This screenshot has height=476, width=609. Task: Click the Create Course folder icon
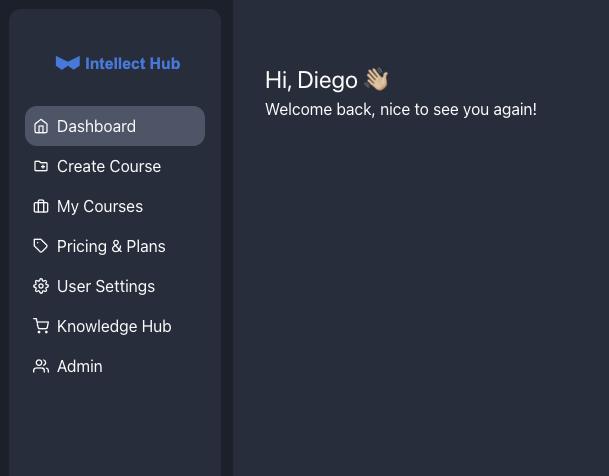41,166
